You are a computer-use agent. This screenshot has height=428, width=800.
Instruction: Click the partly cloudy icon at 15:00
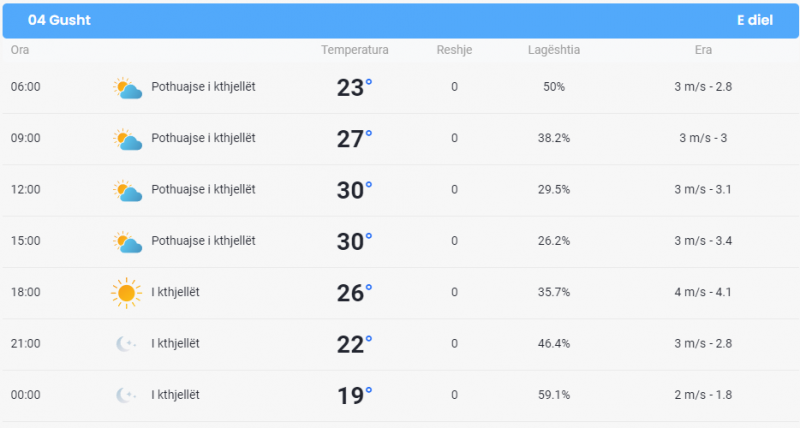coord(128,242)
